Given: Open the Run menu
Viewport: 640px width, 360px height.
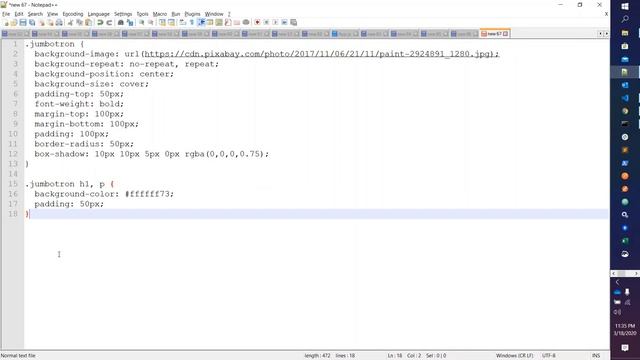Looking at the screenshot, I should (176, 14).
